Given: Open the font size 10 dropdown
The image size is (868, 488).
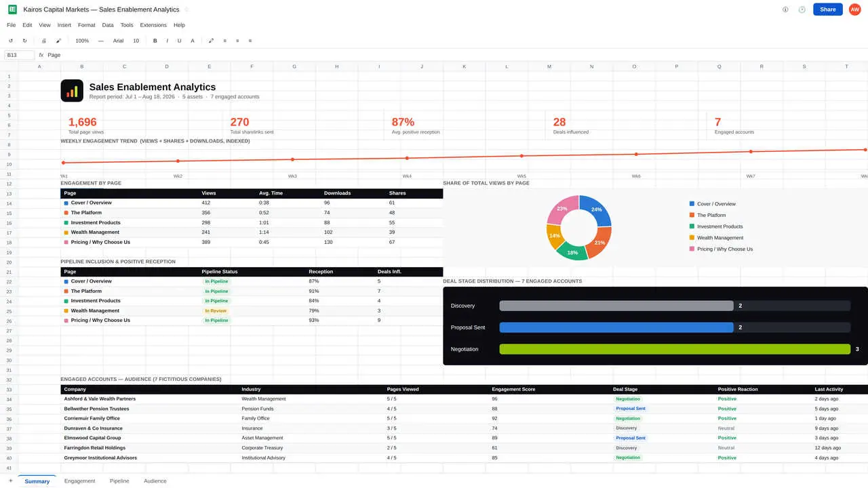Looking at the screenshot, I should (x=136, y=41).
